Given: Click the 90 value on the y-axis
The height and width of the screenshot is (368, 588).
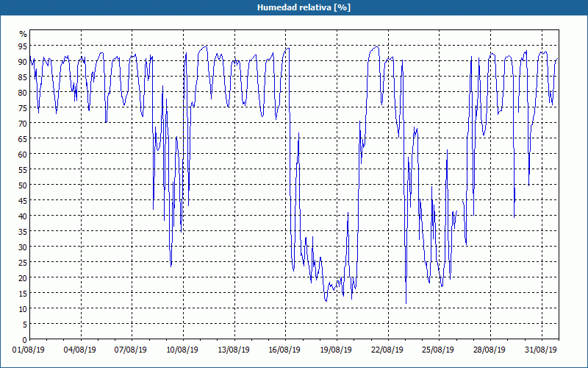Looking at the screenshot, I should [x=23, y=62].
